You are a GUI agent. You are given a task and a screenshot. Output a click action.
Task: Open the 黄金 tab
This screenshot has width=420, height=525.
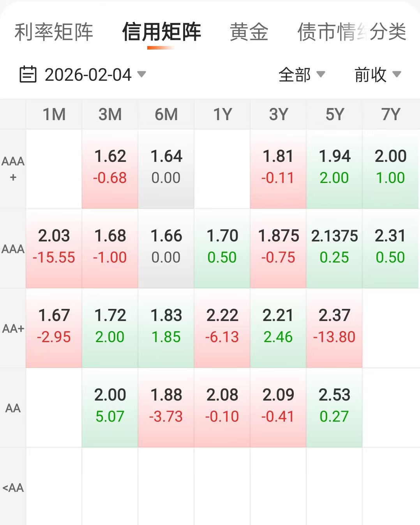tap(249, 32)
